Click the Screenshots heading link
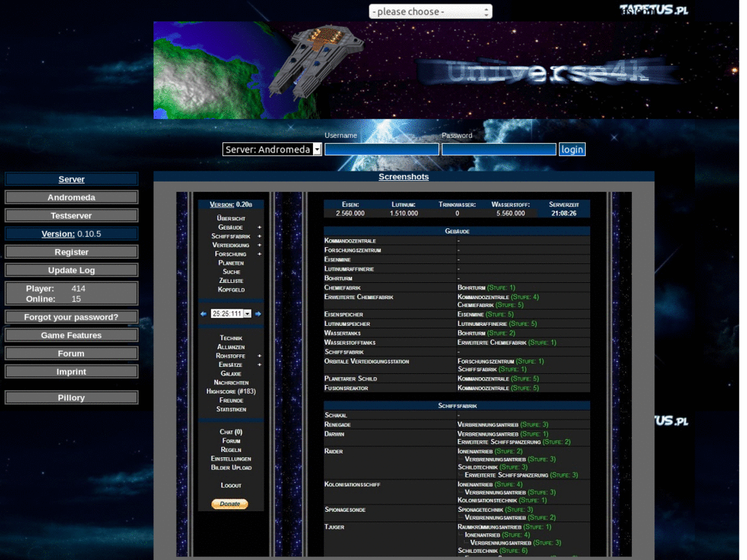747x560 pixels. pyautogui.click(x=403, y=176)
